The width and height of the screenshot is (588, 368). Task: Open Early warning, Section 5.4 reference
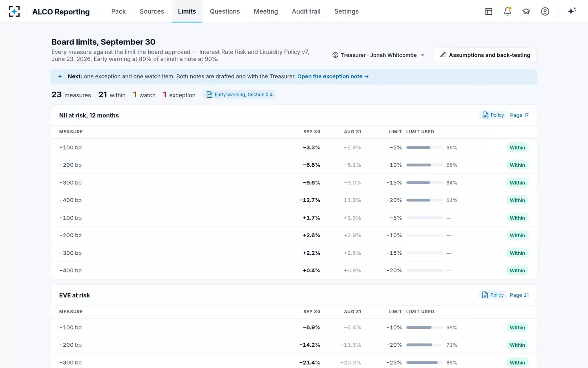click(x=239, y=94)
